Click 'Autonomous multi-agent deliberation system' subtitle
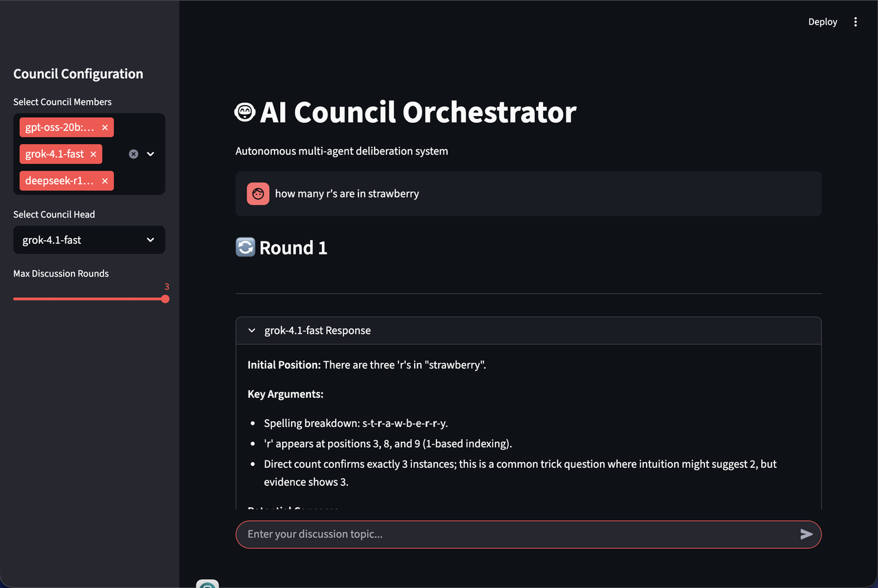 tap(342, 151)
